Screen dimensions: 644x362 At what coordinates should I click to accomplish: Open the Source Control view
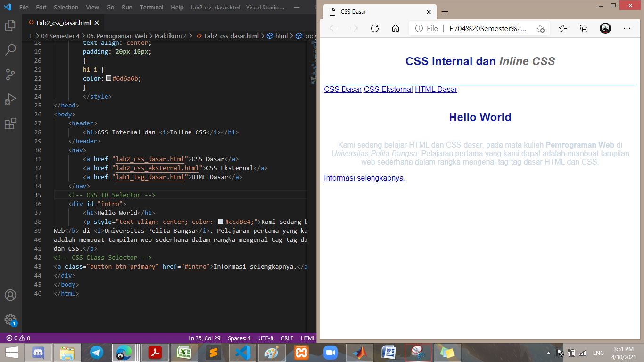pyautogui.click(x=10, y=74)
